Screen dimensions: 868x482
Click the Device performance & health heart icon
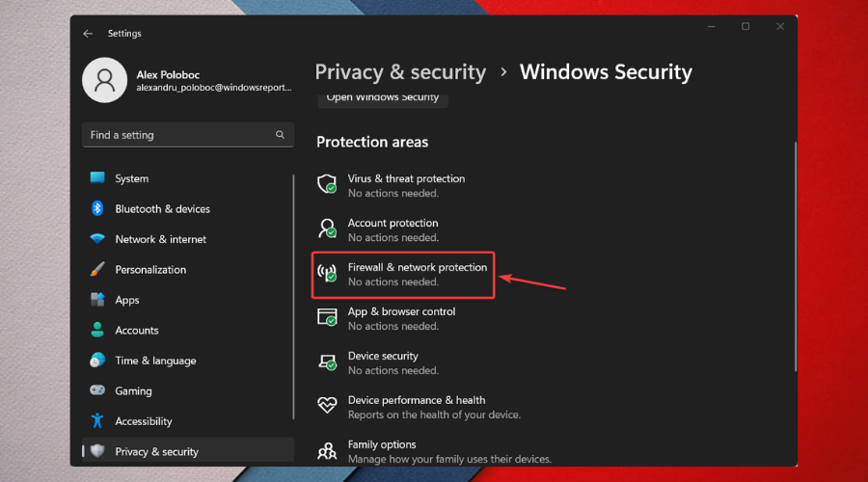click(328, 405)
